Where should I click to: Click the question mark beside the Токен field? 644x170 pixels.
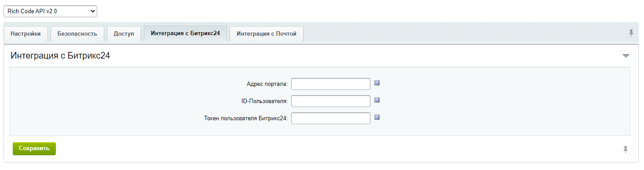377,117
